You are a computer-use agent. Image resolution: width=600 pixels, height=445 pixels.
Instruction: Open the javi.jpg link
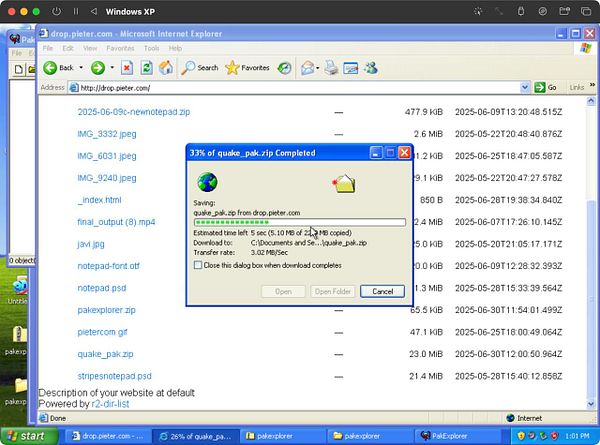91,244
